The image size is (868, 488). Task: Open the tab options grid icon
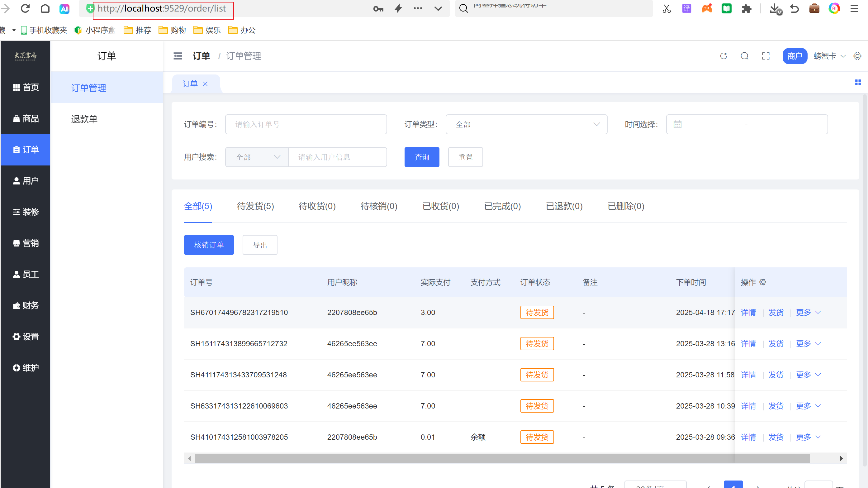[x=857, y=82]
